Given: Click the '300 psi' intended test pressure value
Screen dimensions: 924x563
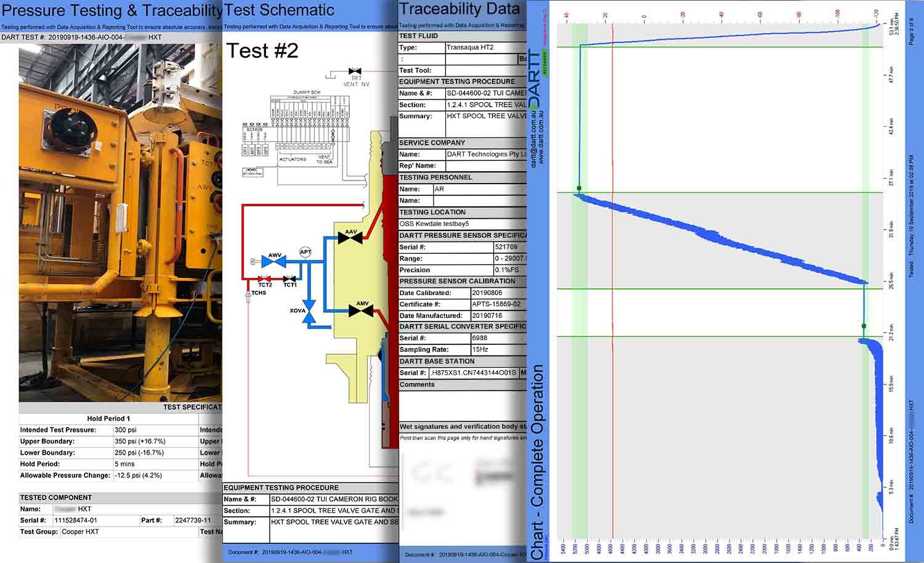Looking at the screenshot, I should (x=126, y=430).
